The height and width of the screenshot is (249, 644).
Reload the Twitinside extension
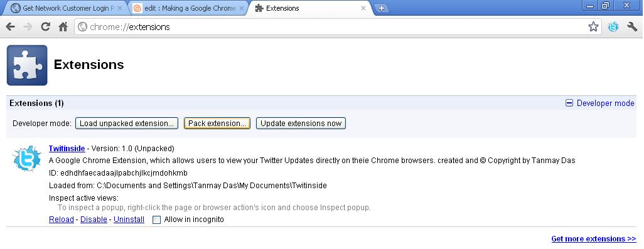(x=61, y=220)
